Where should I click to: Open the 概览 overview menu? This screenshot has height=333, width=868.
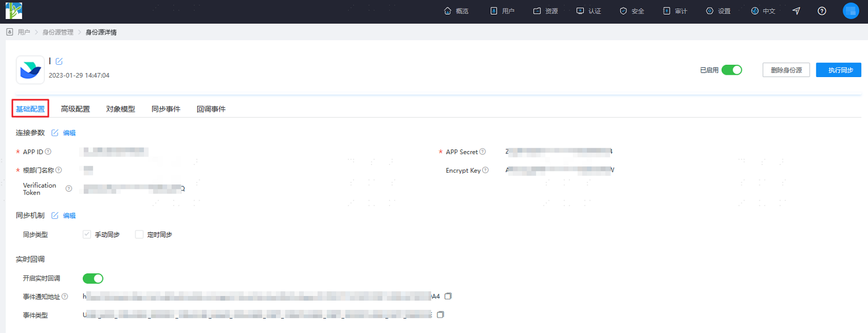click(456, 11)
